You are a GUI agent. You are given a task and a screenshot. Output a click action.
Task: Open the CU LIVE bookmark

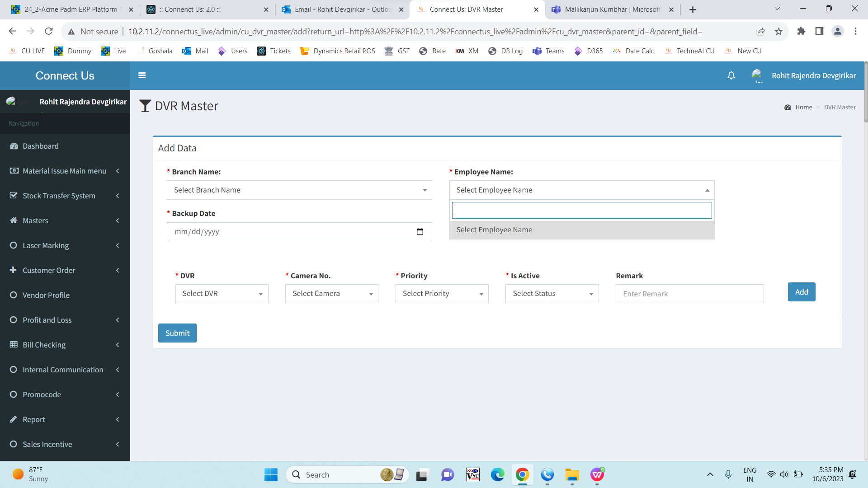coord(27,51)
